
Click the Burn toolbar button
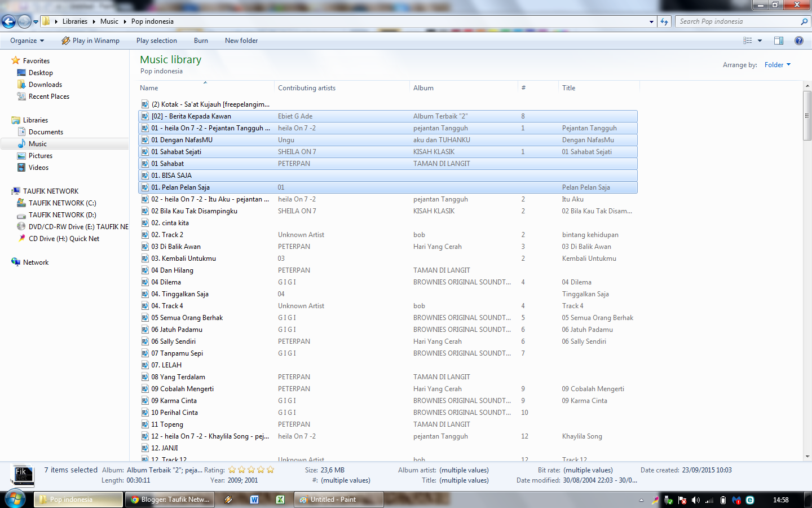[201, 41]
